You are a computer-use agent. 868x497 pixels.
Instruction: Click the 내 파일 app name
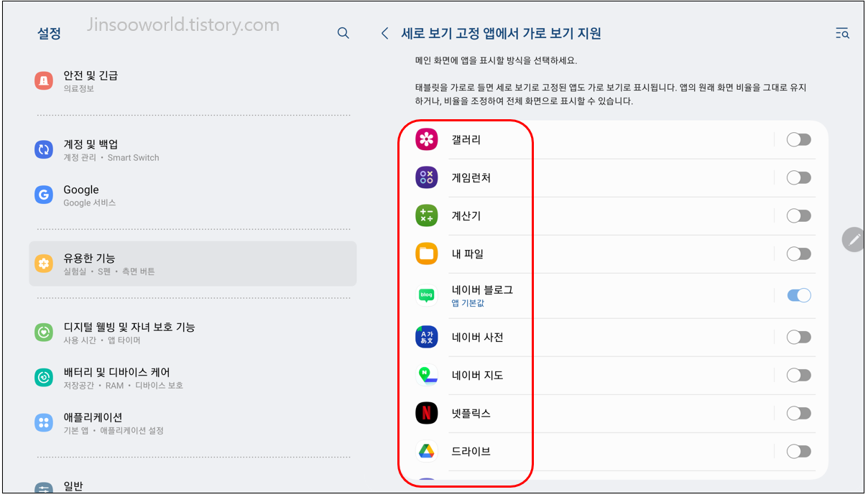point(467,254)
